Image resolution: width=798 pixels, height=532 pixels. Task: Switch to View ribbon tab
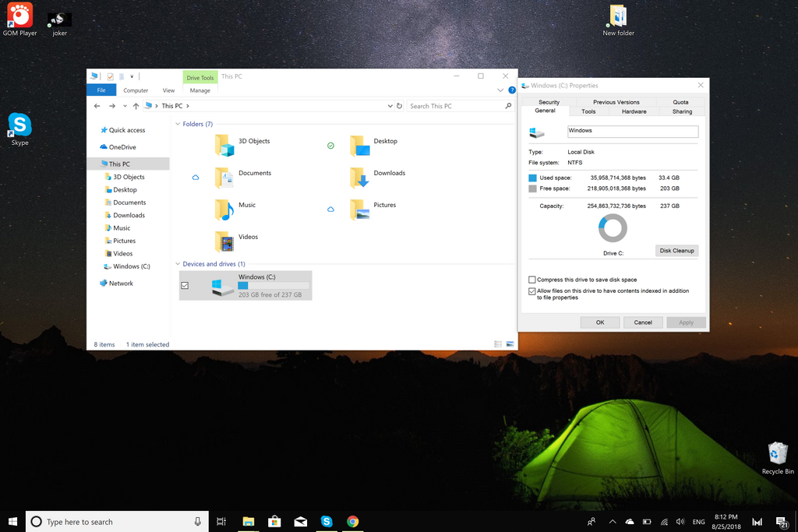point(168,90)
